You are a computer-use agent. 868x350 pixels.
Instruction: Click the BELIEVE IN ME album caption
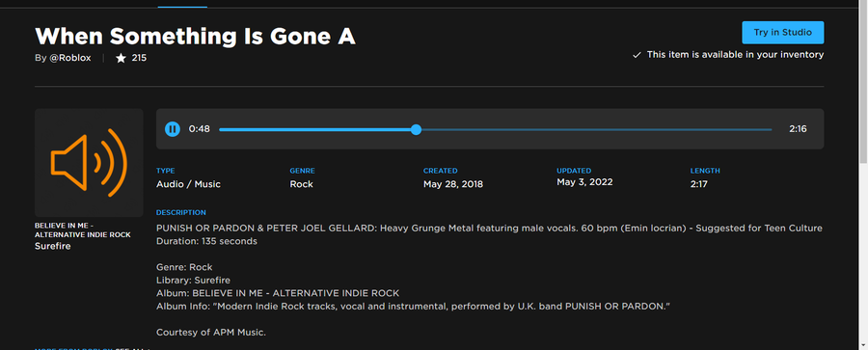[83, 229]
